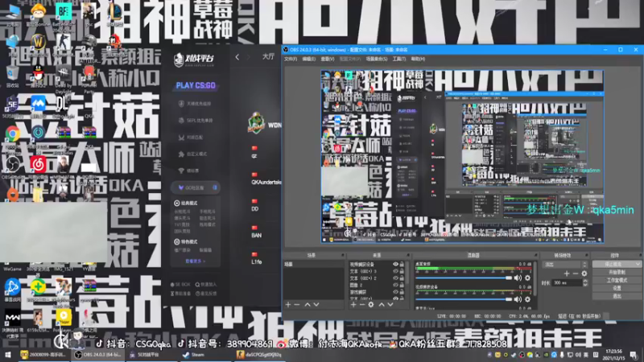Pop out the Audio Mixer dock panel

pyautogui.click(x=535, y=255)
